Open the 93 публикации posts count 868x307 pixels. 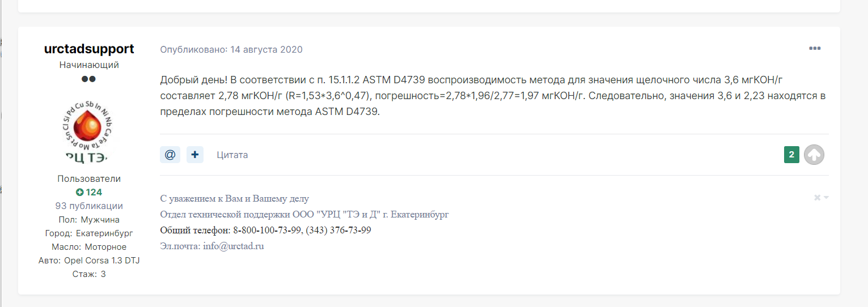(89, 206)
